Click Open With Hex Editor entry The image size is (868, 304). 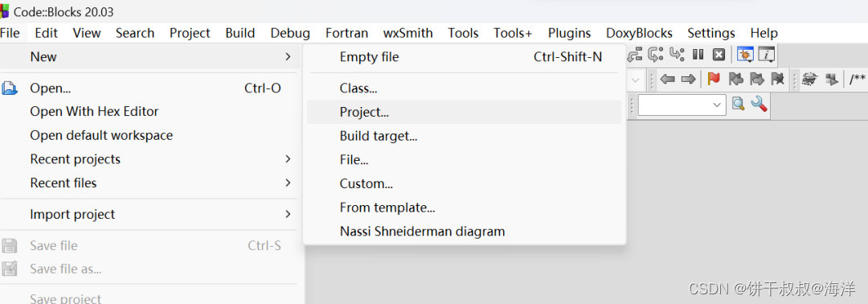coord(94,111)
